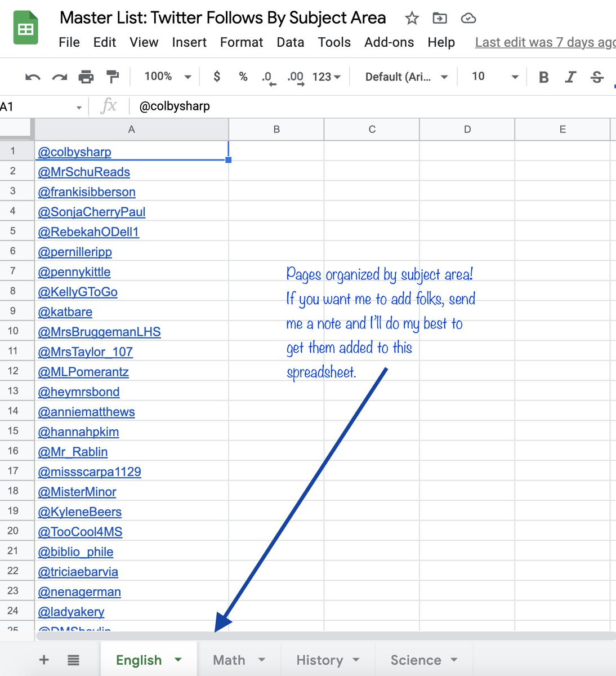Decrease decimal places

269,77
